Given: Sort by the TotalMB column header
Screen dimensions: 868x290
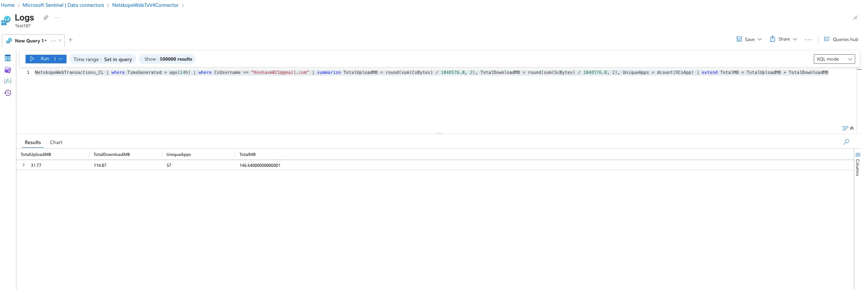Looking at the screenshot, I should 248,155.
